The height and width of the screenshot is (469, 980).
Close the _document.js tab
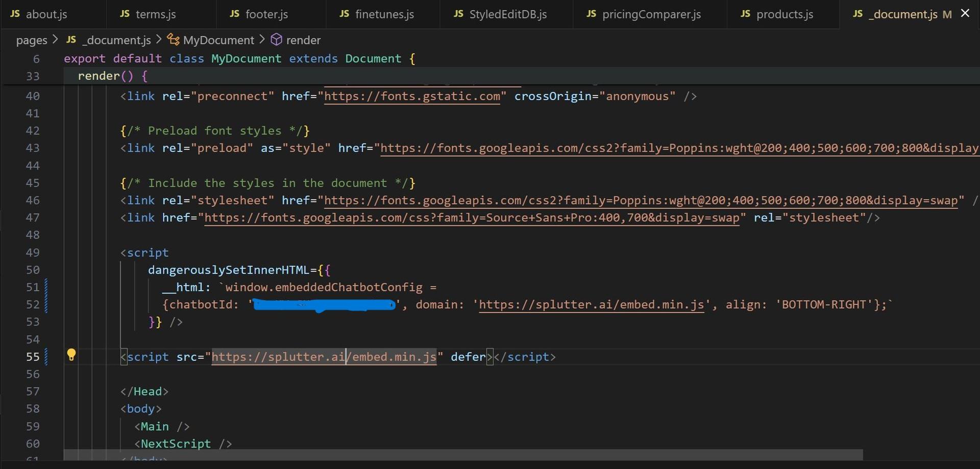tap(965, 13)
